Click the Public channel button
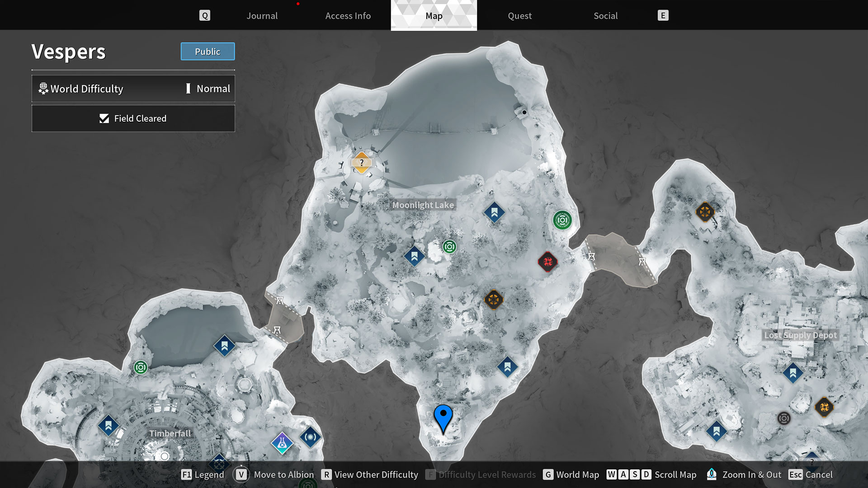This screenshot has width=868, height=488. pos(208,52)
